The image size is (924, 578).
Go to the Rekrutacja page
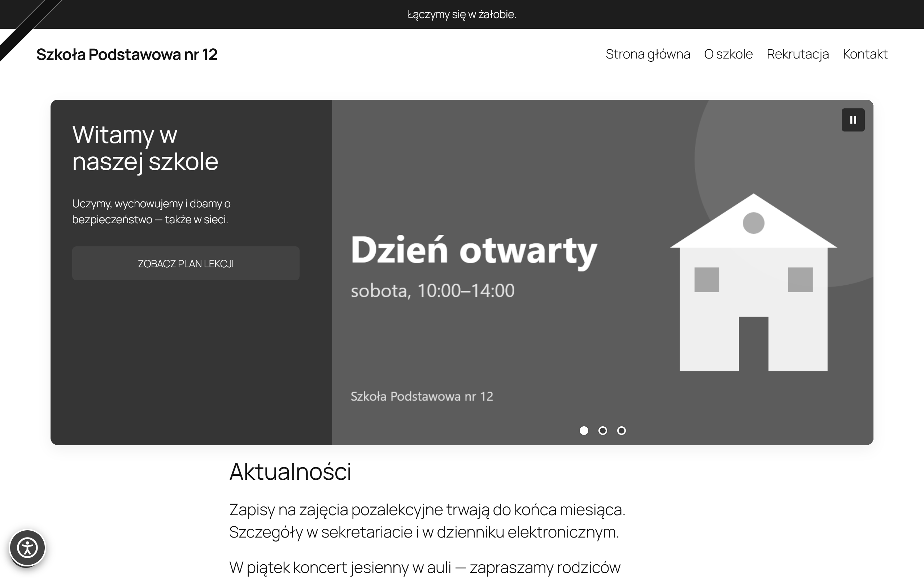pyautogui.click(x=798, y=54)
